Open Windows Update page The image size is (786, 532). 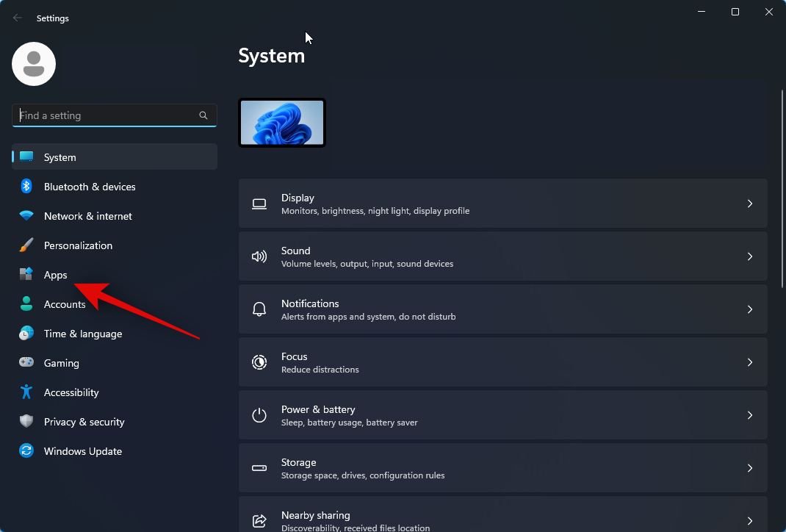115,451
